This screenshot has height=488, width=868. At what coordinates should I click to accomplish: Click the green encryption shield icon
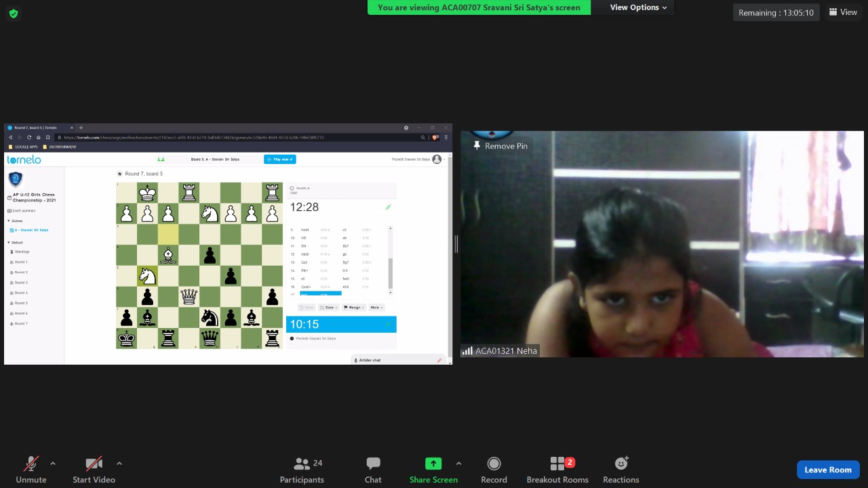[x=14, y=13]
